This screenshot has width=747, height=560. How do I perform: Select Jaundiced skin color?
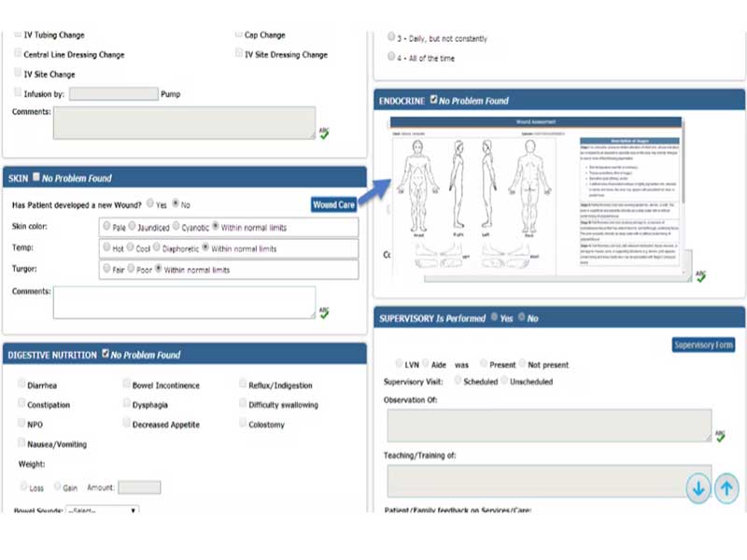pos(132,226)
